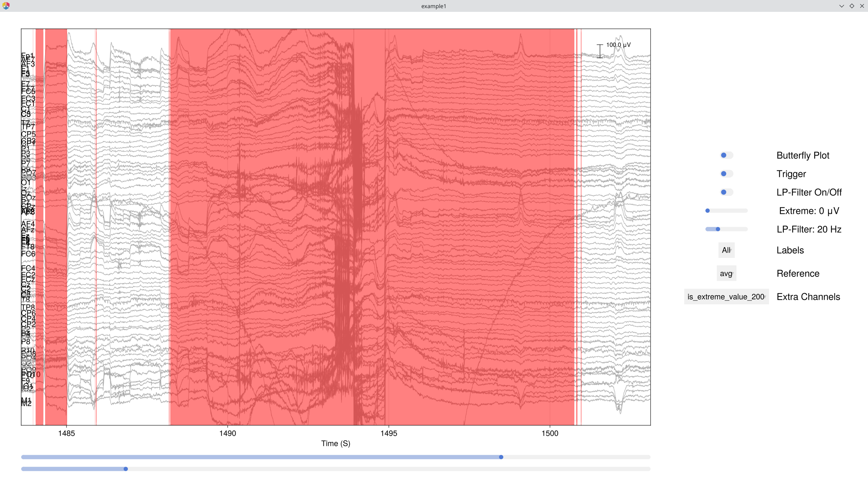Click the chevron icon in the title bar
The height and width of the screenshot is (488, 868).
pos(842,6)
